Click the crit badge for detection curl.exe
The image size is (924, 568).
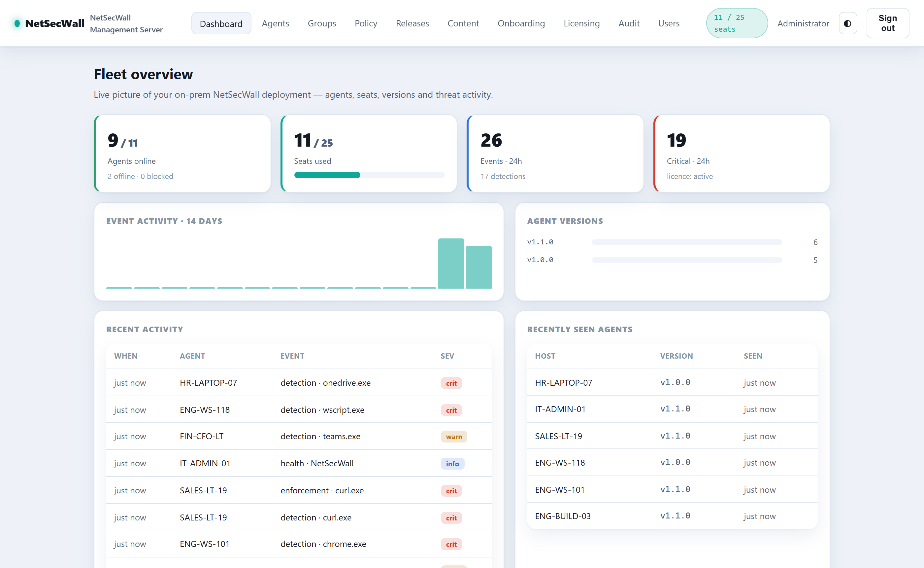click(451, 518)
